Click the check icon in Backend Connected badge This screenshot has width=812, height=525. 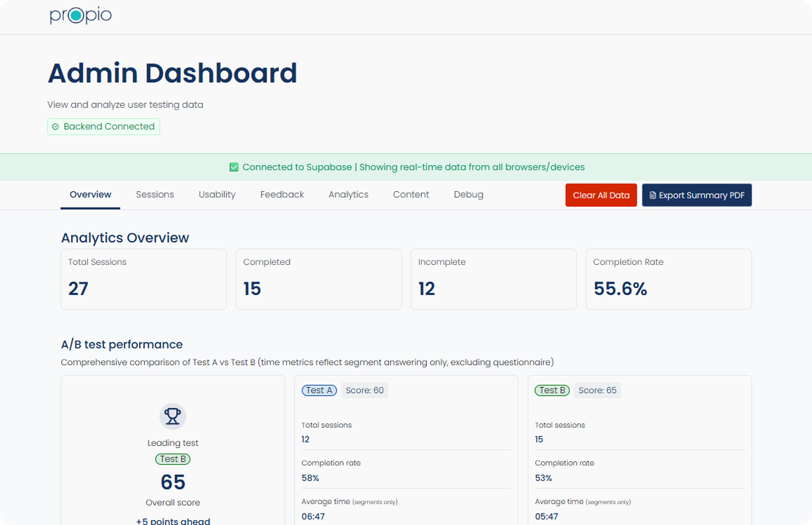pos(56,127)
